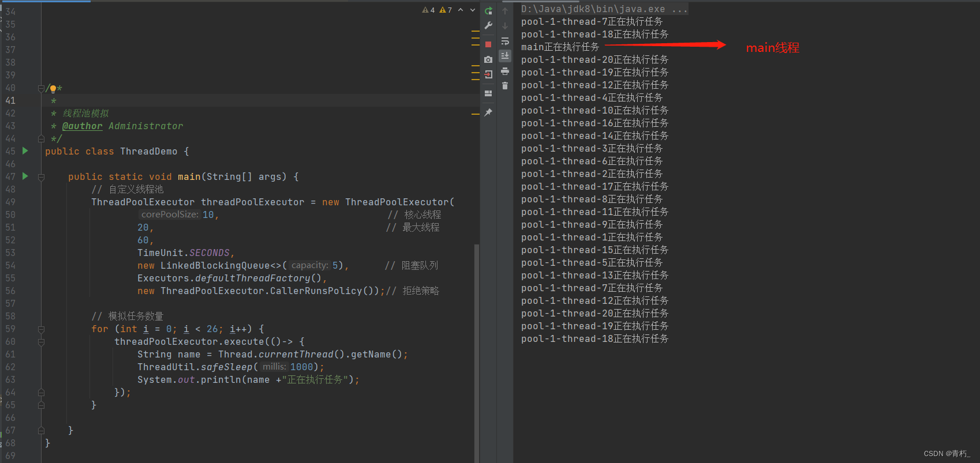Collapse the javadoc comment block start

point(41,88)
